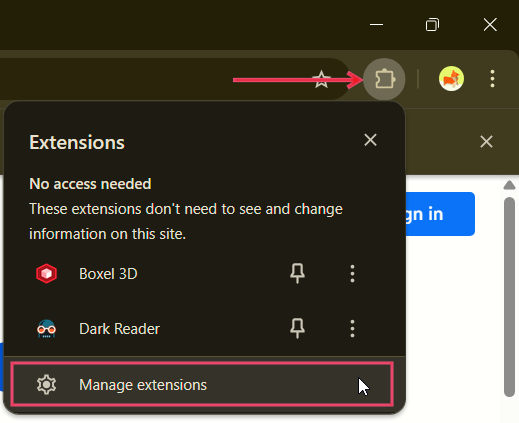Minimize the Chrome window
Image resolution: width=519 pixels, height=423 pixels.
[x=376, y=24]
